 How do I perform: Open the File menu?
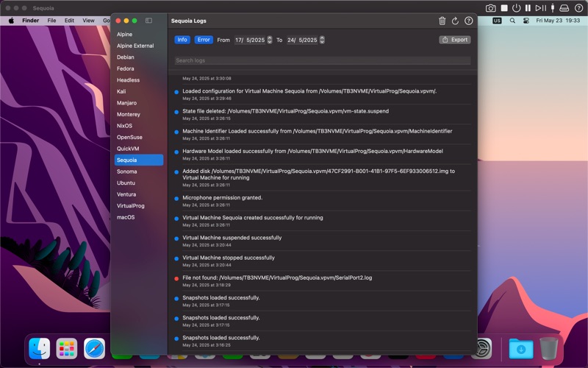coord(51,21)
